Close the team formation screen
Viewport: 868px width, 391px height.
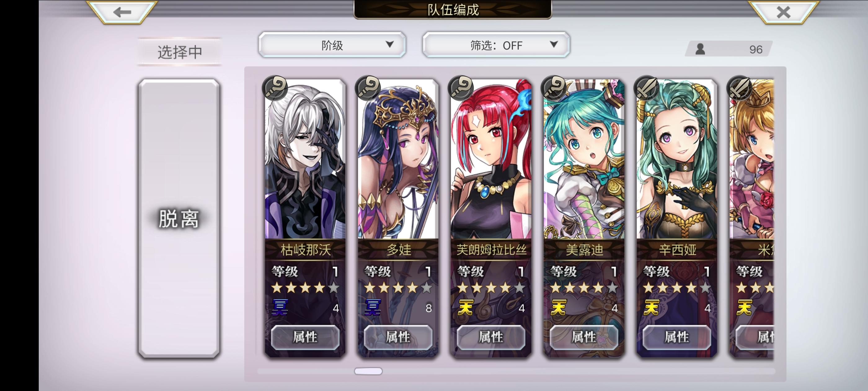pos(783,12)
